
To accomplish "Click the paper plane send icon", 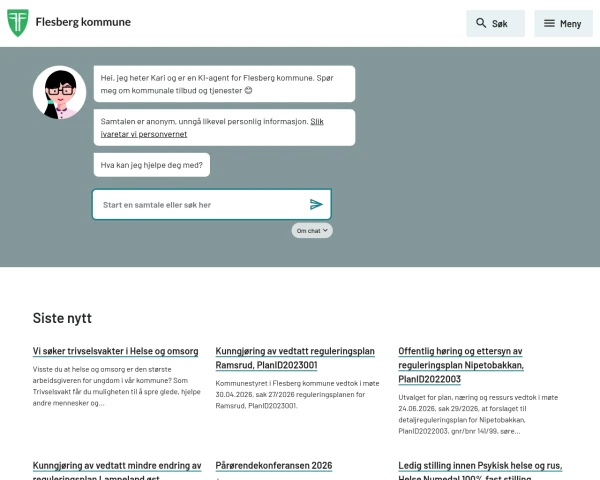I will coord(316,204).
